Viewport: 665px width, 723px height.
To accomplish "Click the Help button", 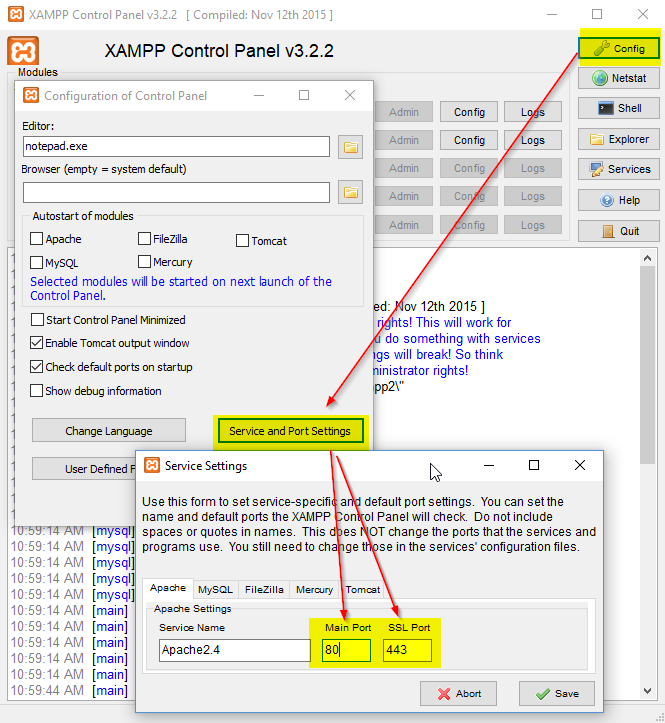I will click(619, 200).
